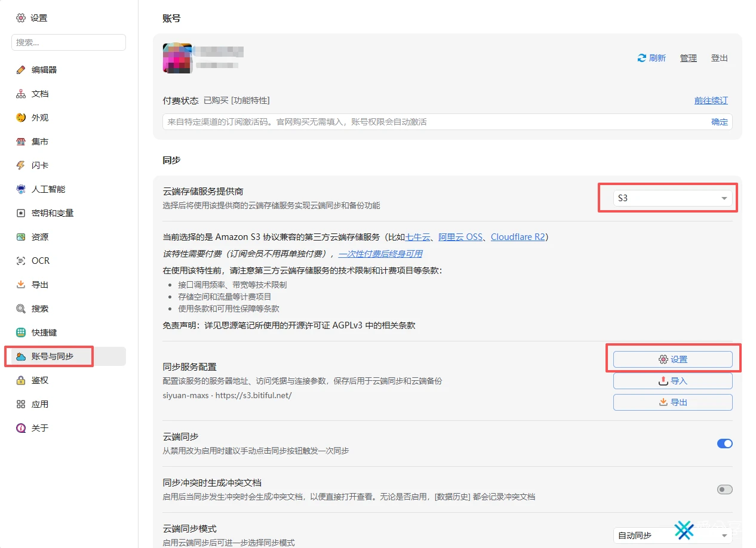Click the refresh icon next to 刷新
Screen dimensions: 756x548
[x=642, y=58]
